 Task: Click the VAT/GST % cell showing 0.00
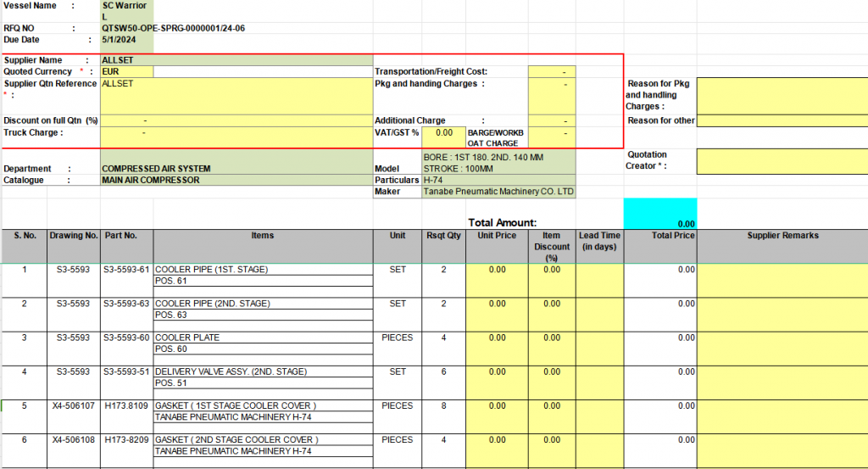[443, 133]
